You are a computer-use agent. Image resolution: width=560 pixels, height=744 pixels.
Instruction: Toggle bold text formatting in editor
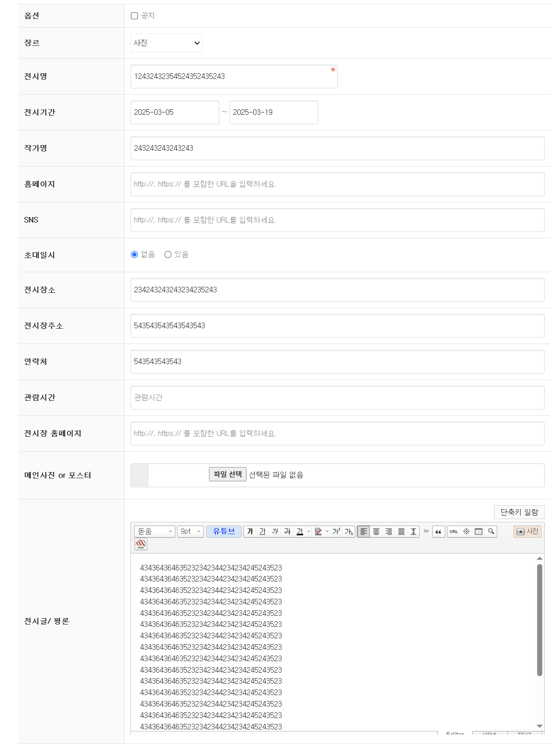click(x=250, y=531)
